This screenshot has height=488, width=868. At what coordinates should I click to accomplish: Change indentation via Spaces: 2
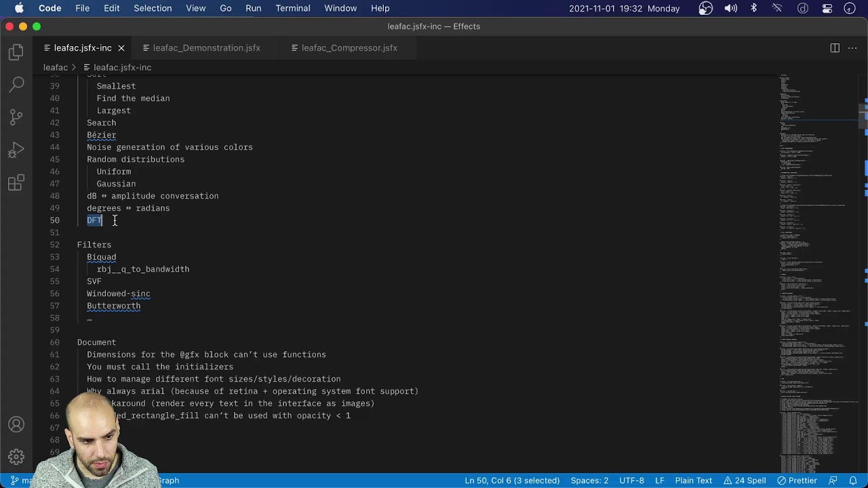click(x=589, y=481)
